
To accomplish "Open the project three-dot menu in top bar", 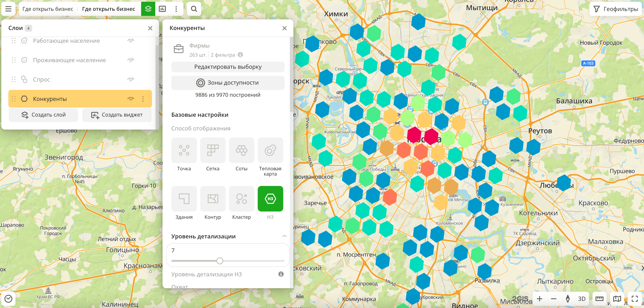I will 176,9.
